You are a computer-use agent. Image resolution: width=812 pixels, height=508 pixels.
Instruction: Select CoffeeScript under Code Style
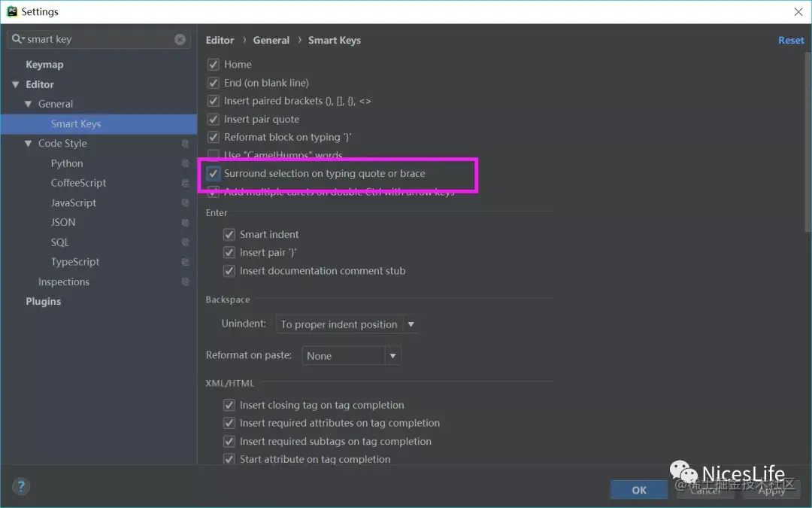click(78, 183)
